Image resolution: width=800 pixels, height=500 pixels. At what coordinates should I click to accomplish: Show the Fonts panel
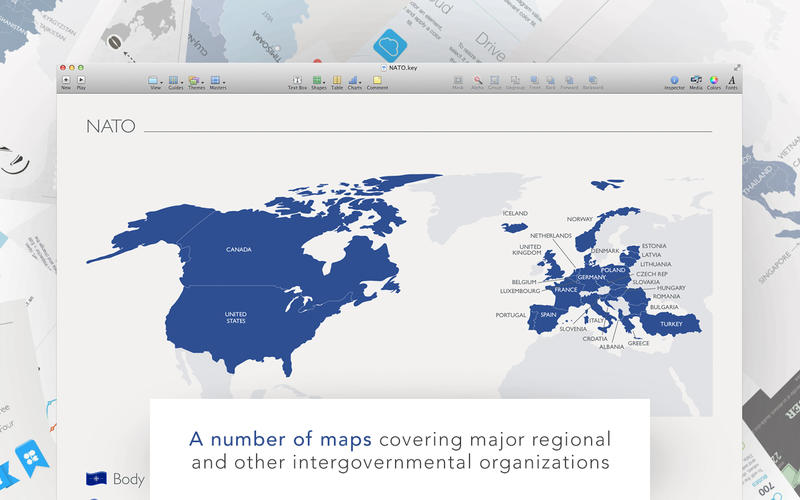pyautogui.click(x=732, y=79)
